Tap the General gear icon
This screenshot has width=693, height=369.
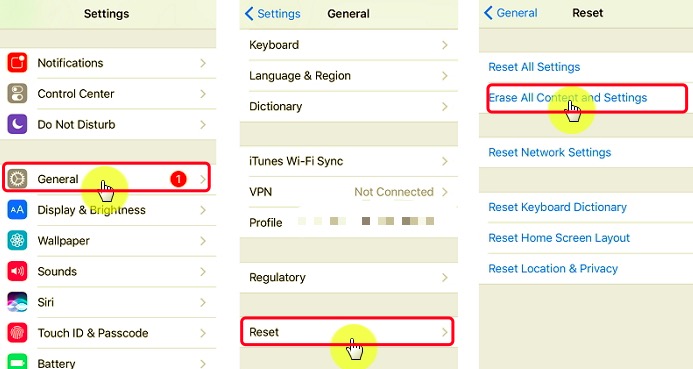[x=17, y=179]
